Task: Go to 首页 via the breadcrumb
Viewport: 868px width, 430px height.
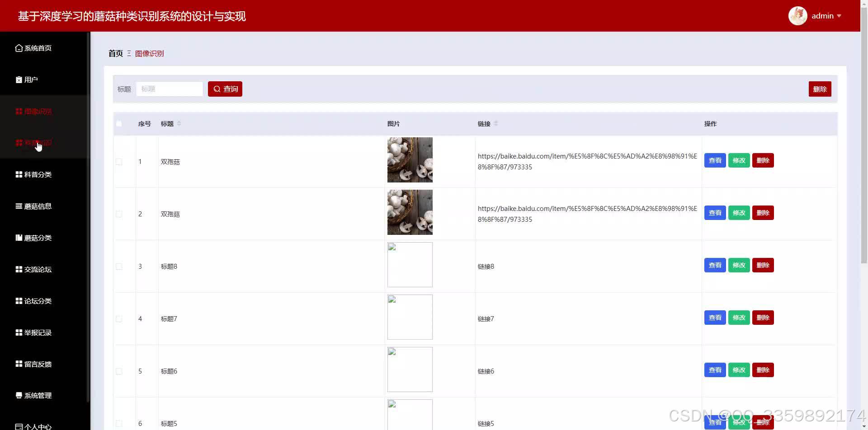Action: point(116,53)
